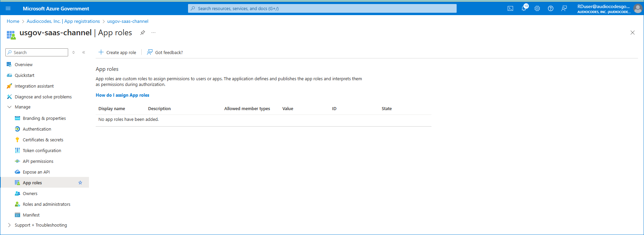
Task: Click Create app role button
Action: pyautogui.click(x=117, y=52)
